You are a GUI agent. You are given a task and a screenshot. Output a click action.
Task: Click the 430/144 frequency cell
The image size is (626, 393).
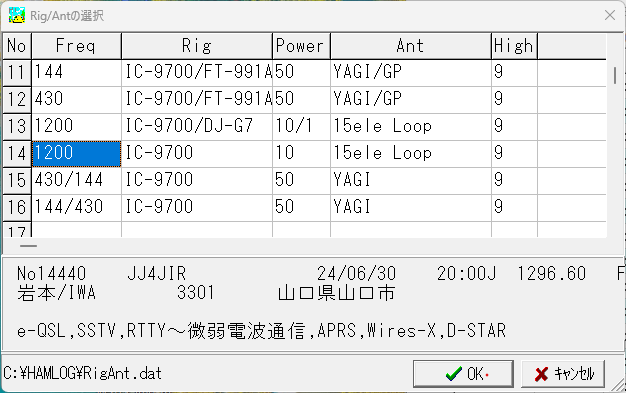pos(76,181)
